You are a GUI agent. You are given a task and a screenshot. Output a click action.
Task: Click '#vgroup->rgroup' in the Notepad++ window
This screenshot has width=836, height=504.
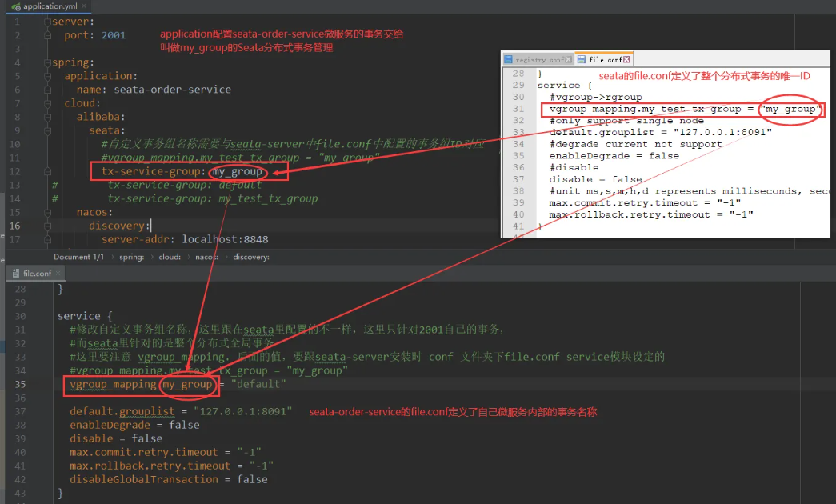pos(595,97)
